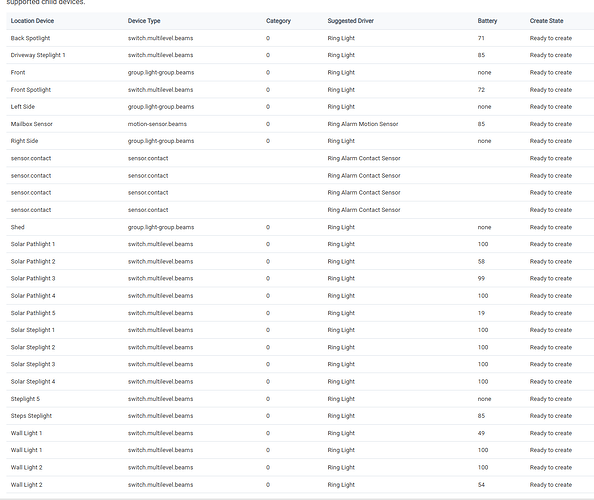Select the Solar Steplight 2 device name
The width and height of the screenshot is (594, 500).
pos(33,347)
